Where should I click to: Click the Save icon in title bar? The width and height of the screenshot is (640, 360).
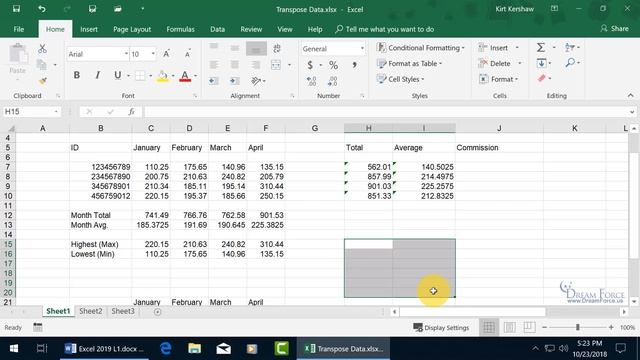click(16, 9)
